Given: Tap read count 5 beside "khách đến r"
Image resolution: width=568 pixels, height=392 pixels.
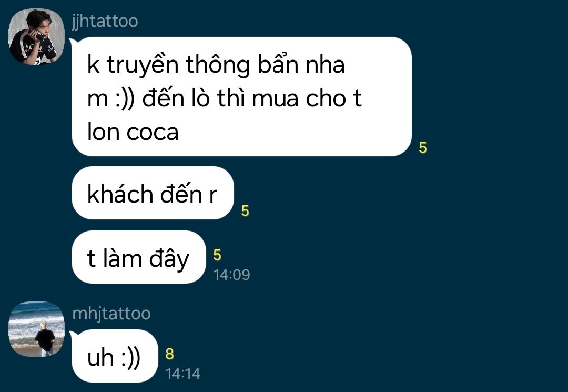Looking at the screenshot, I should (x=245, y=211).
